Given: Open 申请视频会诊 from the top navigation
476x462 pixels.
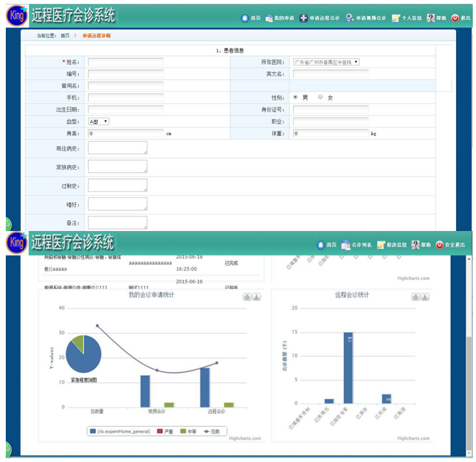Looking at the screenshot, I should (x=366, y=18).
